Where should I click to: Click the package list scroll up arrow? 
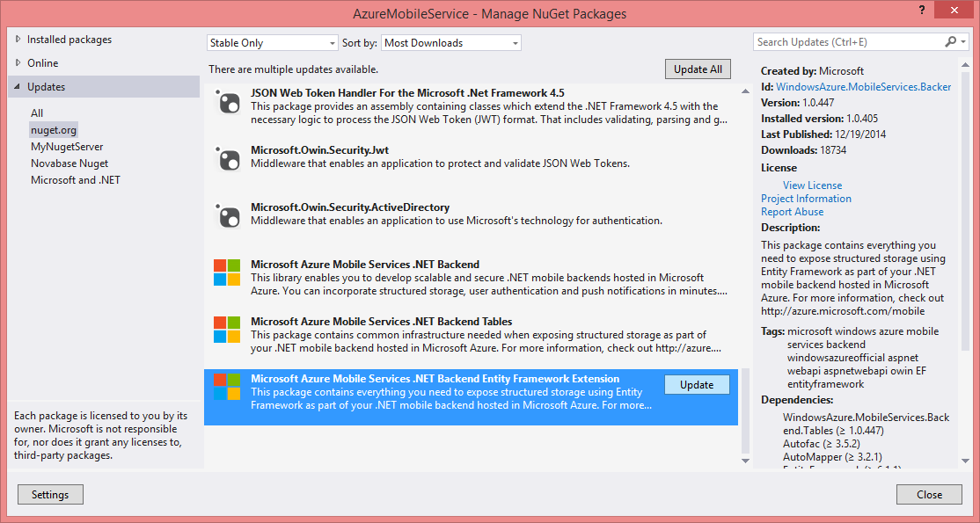point(745,91)
